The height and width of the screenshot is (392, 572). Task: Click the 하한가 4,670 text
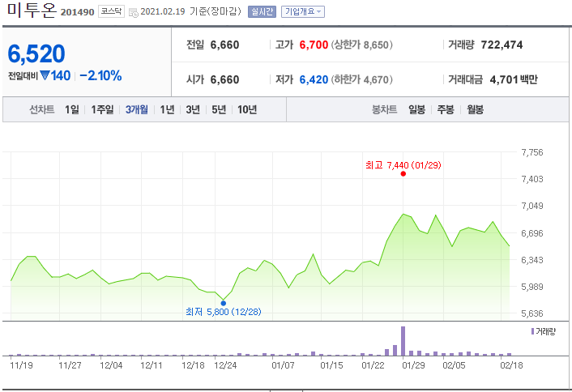(362, 79)
